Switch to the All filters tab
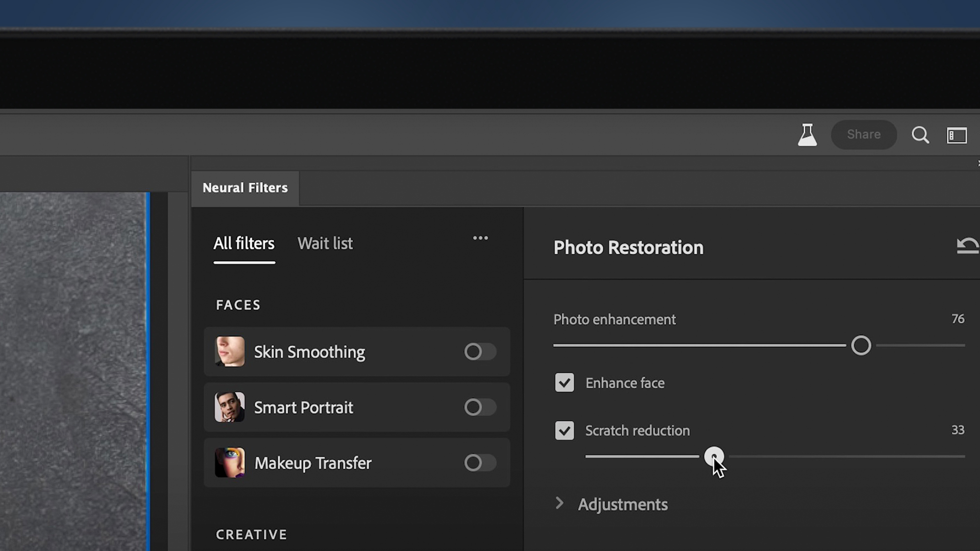Screen dimensions: 980x551 [x=244, y=243]
